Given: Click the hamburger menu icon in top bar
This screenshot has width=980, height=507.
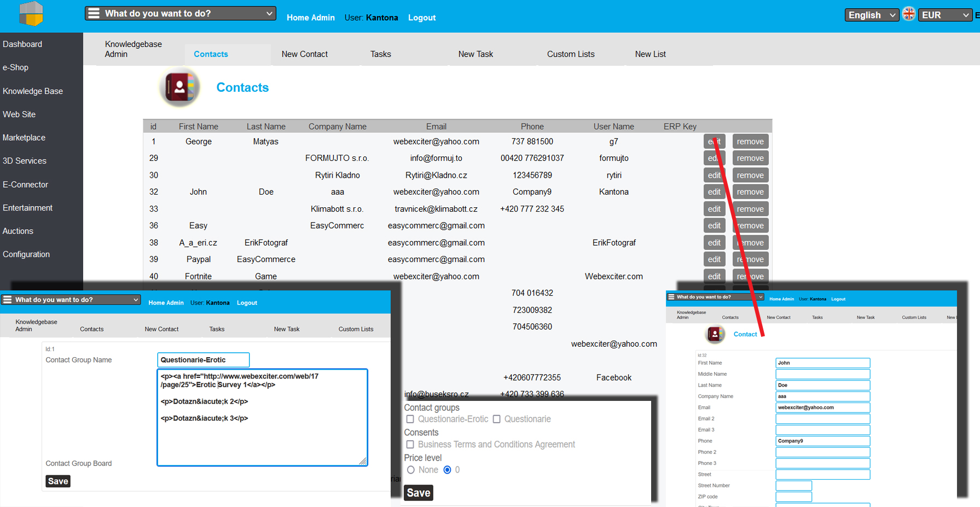Looking at the screenshot, I should [94, 13].
